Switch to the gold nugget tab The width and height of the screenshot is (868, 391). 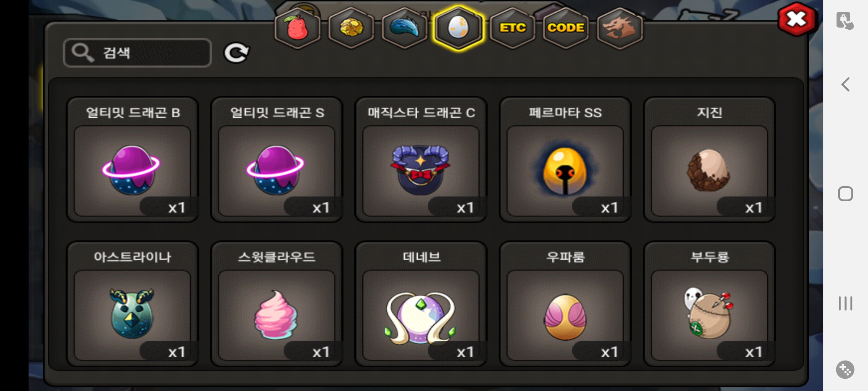click(x=351, y=28)
